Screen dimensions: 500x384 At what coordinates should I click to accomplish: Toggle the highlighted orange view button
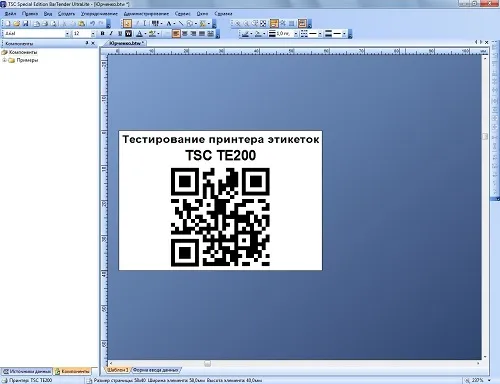coord(274,23)
